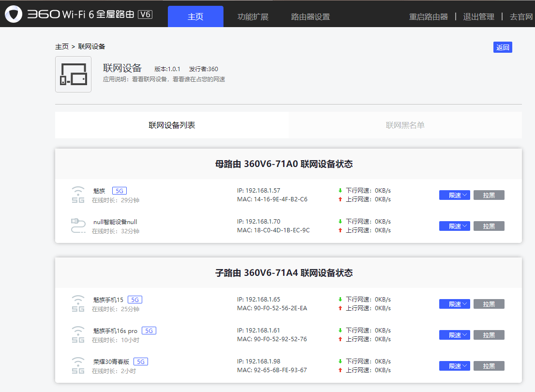
Task: Click the wired device icon for null智能设备null
Action: click(78, 226)
